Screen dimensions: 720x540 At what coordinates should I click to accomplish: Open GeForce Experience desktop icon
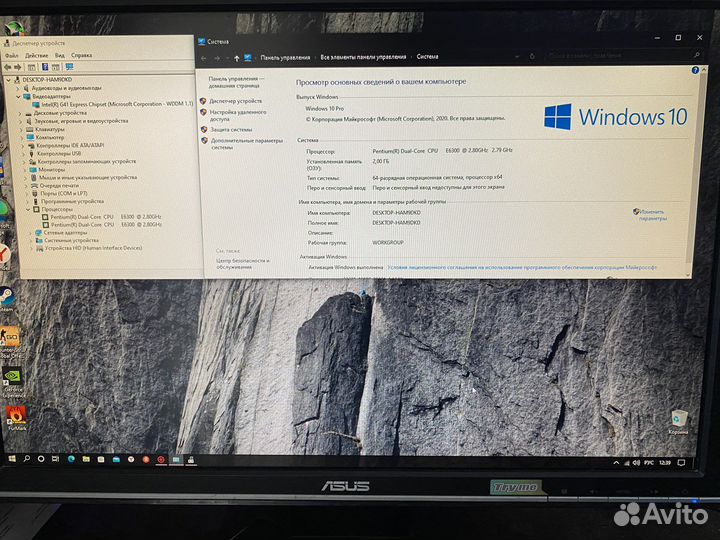12,382
